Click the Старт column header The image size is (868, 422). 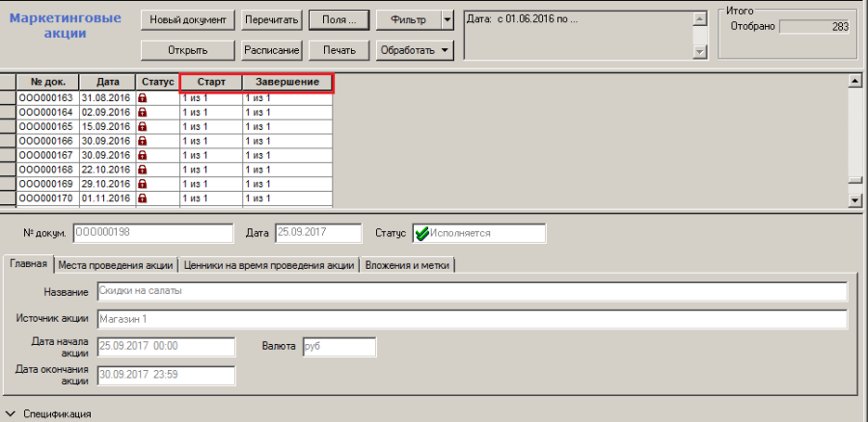211,82
